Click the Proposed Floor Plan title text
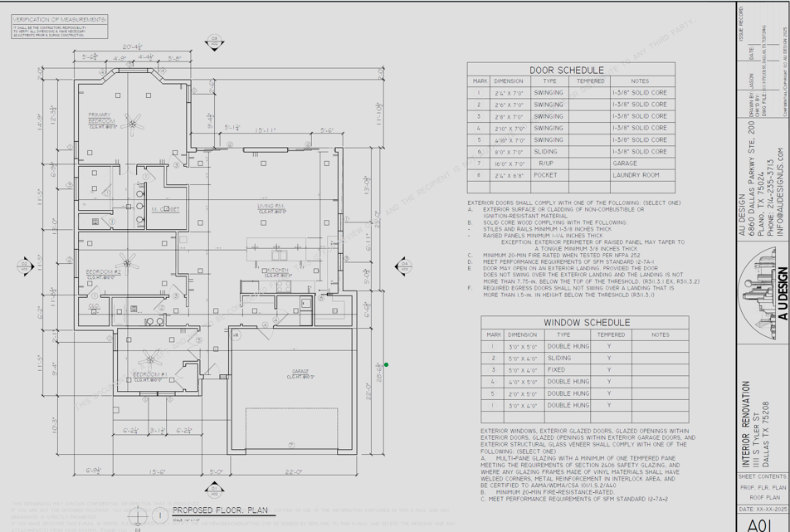790x532 pixels. click(220, 510)
